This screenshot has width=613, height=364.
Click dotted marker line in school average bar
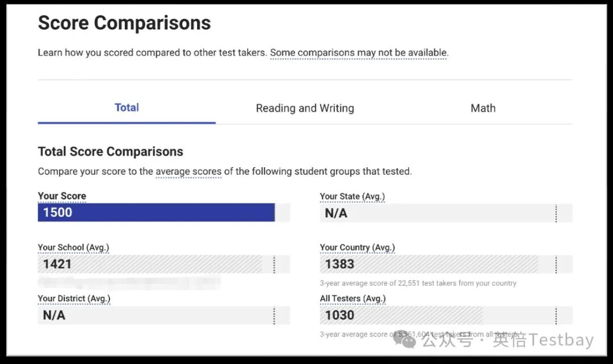[x=274, y=264]
